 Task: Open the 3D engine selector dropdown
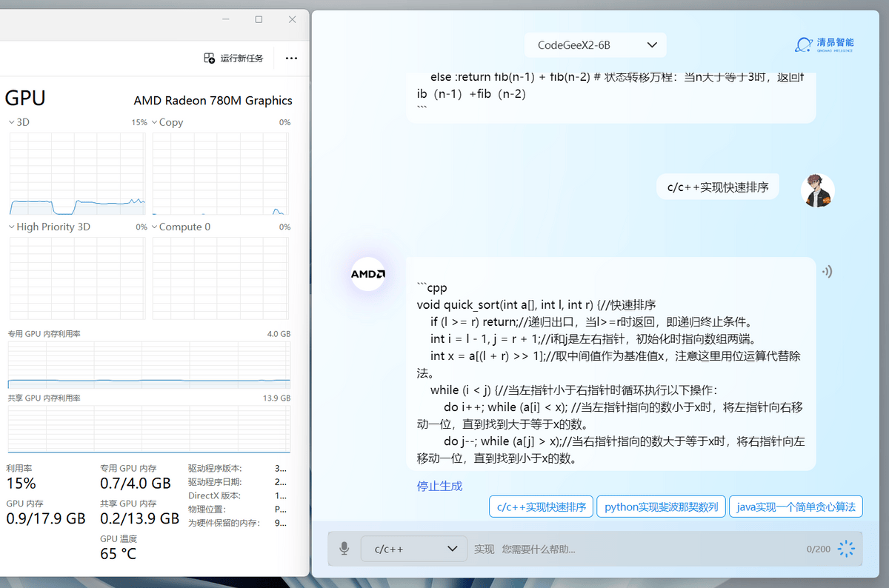18,122
